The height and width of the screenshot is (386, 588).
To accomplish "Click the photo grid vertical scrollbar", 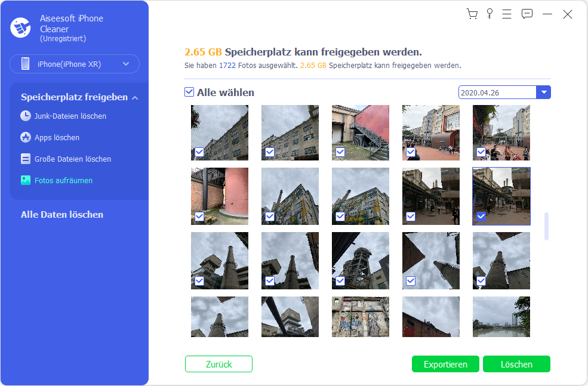I will pyautogui.click(x=546, y=226).
